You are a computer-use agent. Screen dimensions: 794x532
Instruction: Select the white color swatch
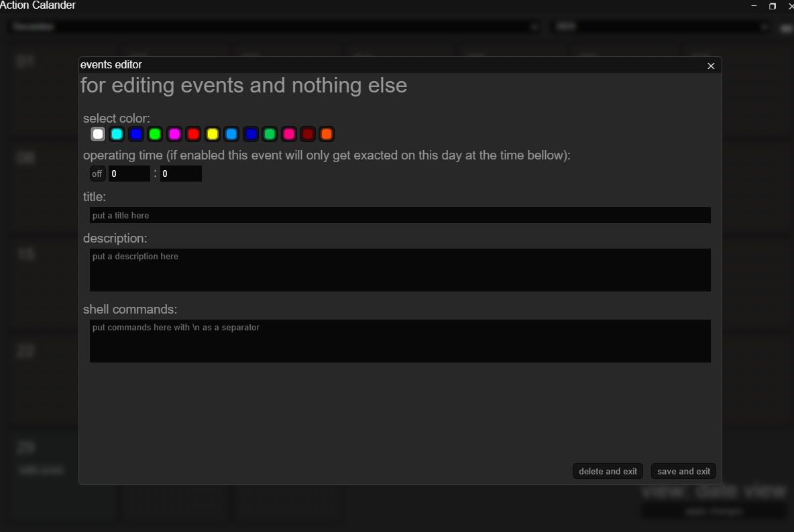98,134
